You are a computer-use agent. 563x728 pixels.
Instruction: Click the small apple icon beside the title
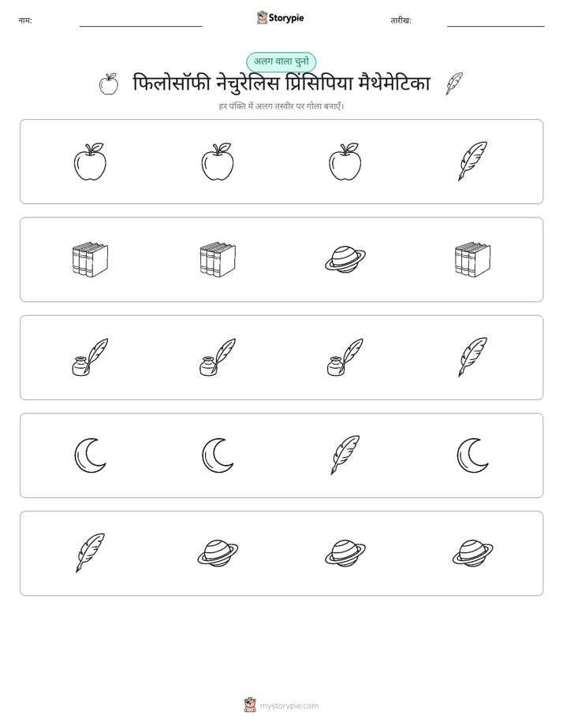point(109,84)
